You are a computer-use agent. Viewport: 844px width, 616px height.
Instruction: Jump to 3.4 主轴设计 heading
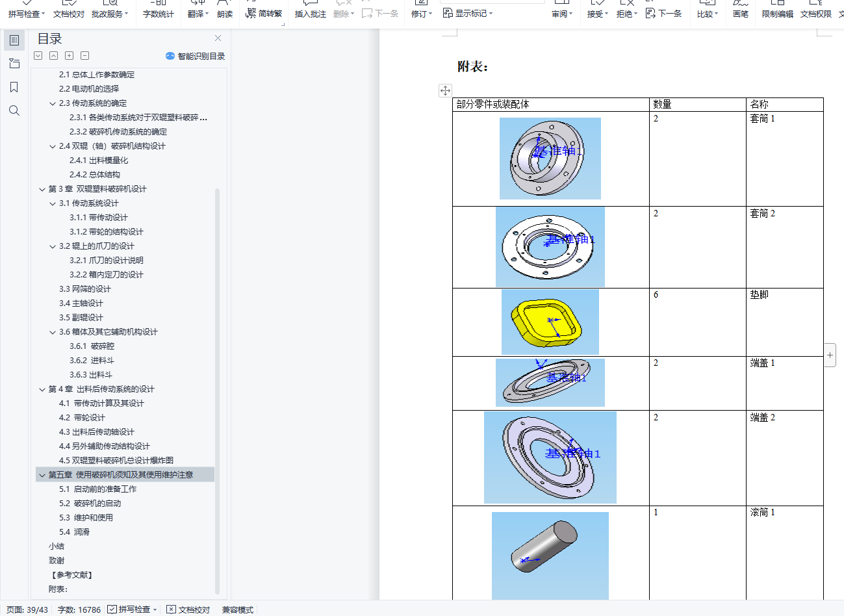tap(81, 303)
